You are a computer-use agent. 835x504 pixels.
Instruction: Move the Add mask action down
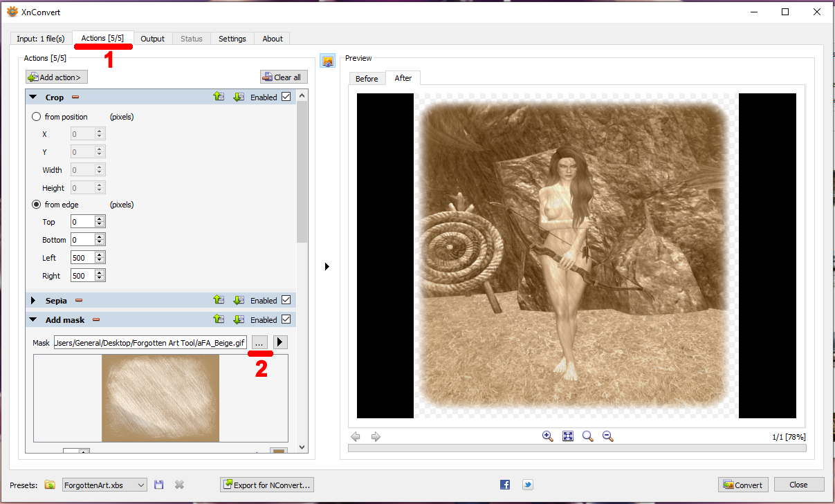(239, 319)
